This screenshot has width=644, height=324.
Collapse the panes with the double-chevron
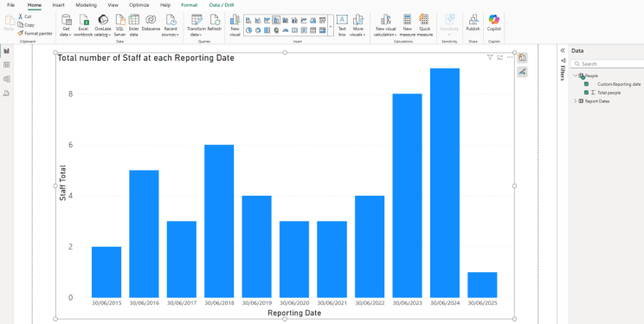(x=563, y=50)
